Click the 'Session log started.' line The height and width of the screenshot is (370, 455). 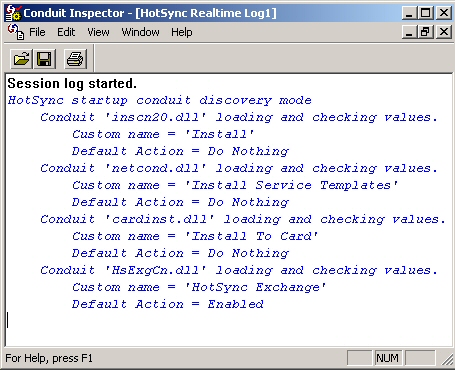[72, 83]
